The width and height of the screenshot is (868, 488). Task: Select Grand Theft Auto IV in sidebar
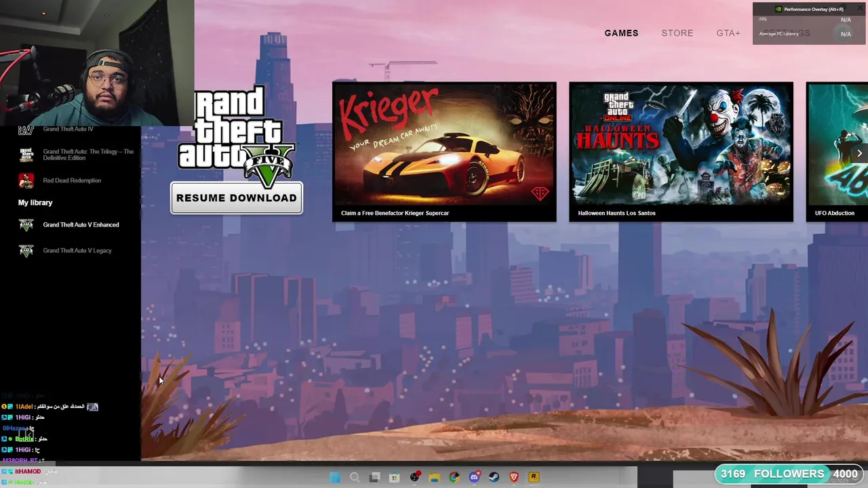68,129
